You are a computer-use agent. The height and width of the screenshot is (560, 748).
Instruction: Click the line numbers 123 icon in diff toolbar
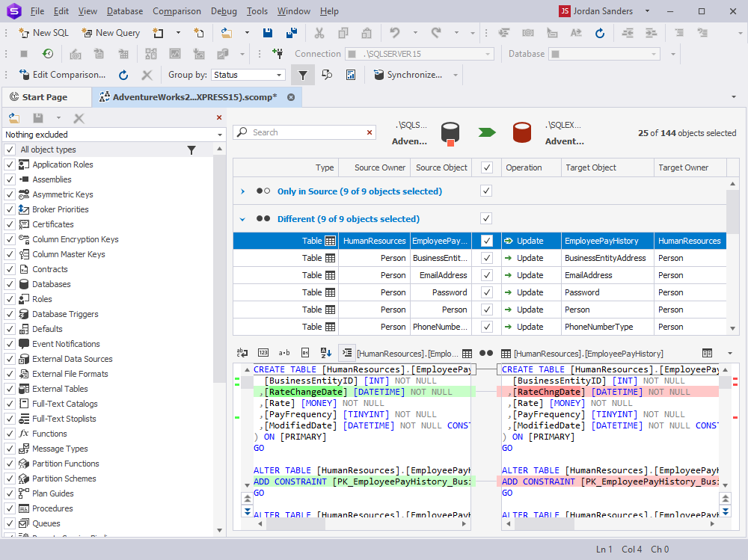263,352
